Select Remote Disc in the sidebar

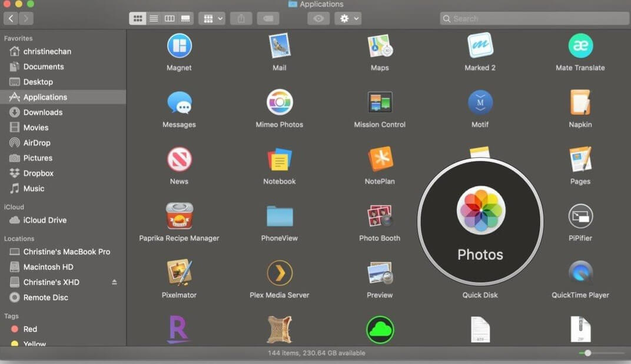tap(63, 298)
